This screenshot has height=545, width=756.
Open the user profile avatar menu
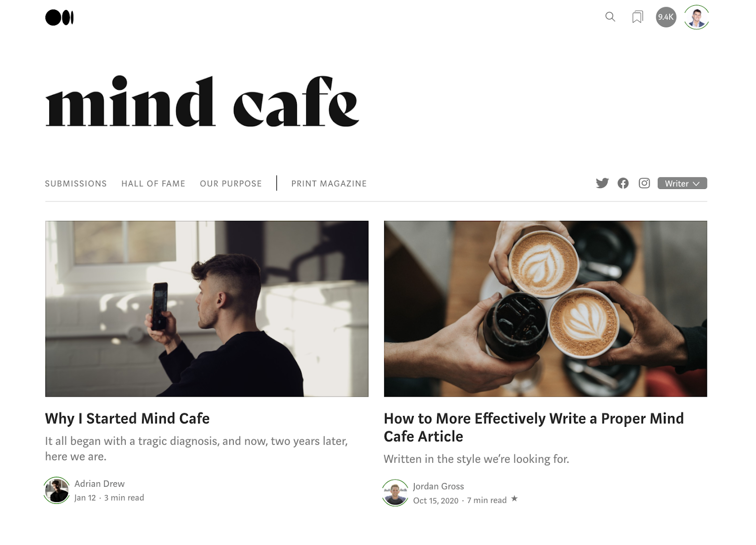696,17
